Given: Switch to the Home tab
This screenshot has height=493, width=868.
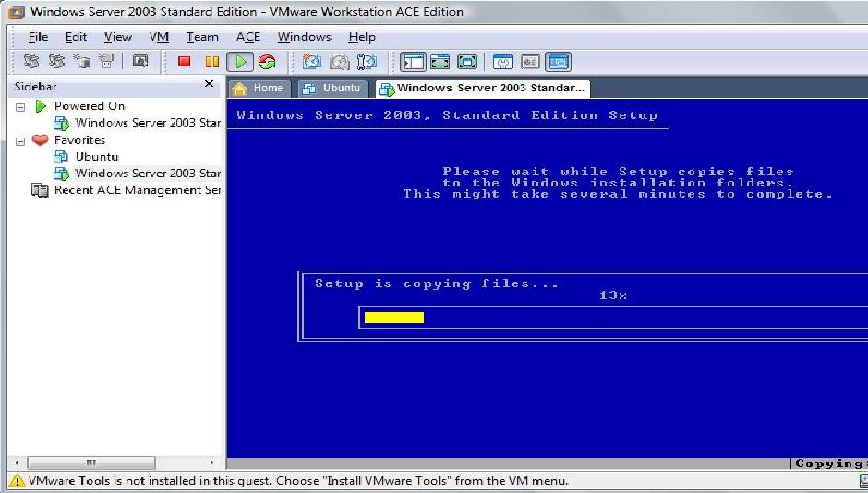Looking at the screenshot, I should [x=259, y=88].
